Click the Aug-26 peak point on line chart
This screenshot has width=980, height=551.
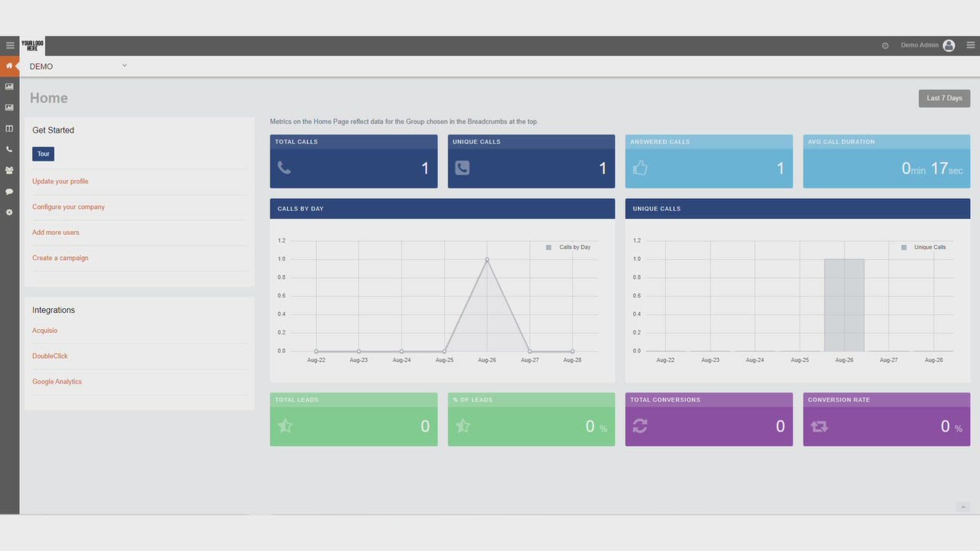click(487, 259)
